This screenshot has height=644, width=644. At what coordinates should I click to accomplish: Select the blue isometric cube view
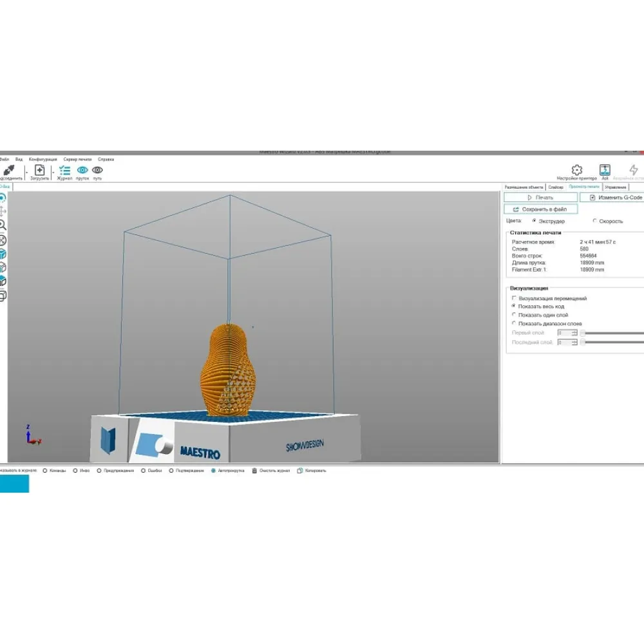pos(3,254)
